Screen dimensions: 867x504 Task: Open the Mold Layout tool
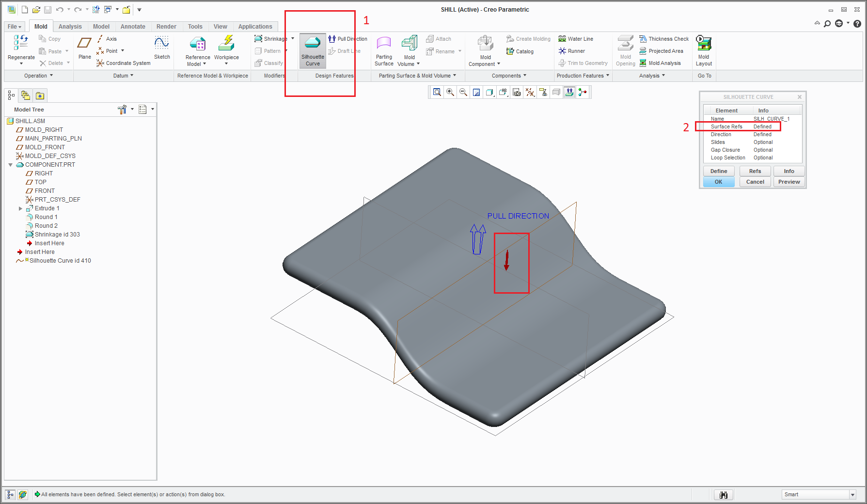pyautogui.click(x=704, y=50)
